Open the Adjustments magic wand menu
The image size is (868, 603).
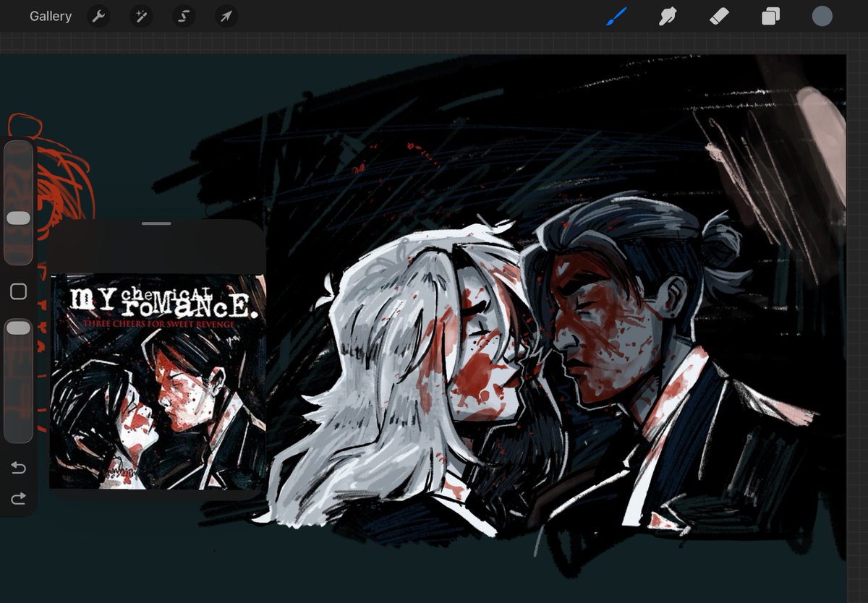pyautogui.click(x=140, y=16)
